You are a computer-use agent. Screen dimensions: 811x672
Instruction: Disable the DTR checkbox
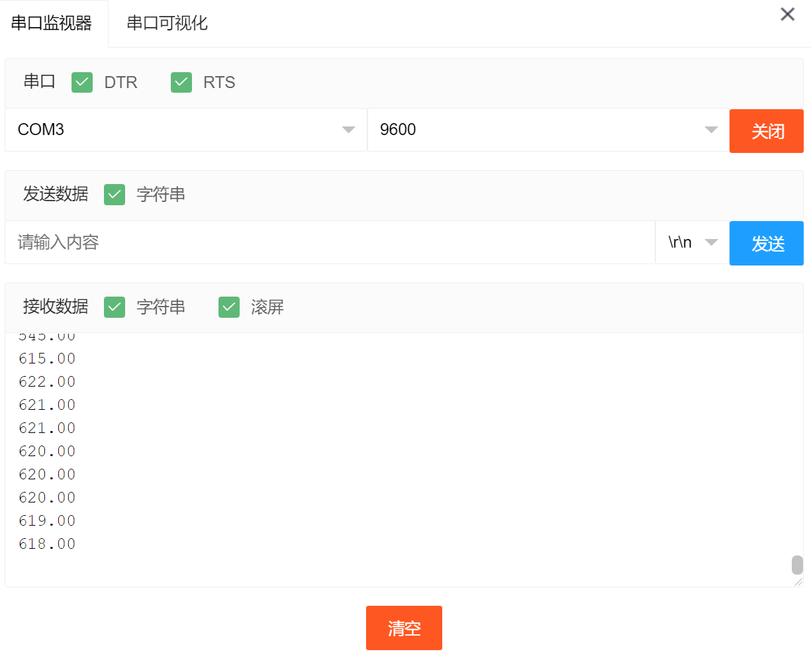[x=82, y=82]
